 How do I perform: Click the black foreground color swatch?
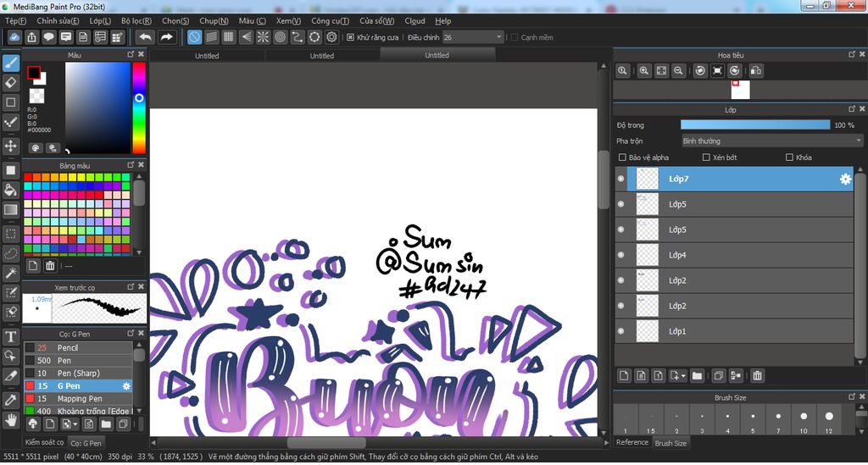pyautogui.click(x=34, y=73)
